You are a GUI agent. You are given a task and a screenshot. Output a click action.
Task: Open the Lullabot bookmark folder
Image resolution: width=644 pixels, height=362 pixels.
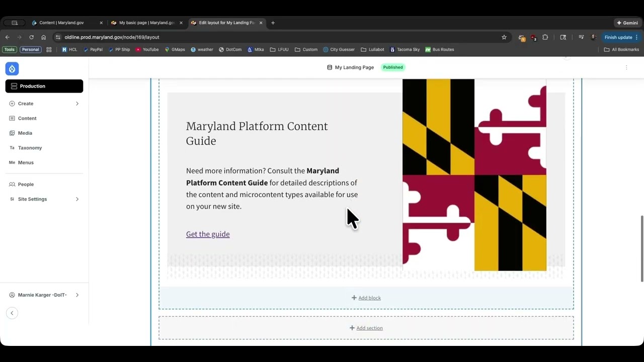[x=372, y=49]
